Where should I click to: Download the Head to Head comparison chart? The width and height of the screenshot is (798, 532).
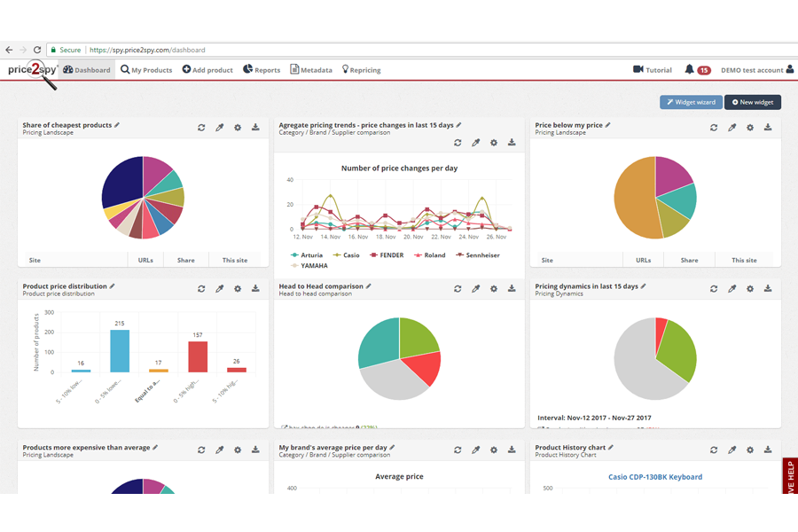click(512, 289)
